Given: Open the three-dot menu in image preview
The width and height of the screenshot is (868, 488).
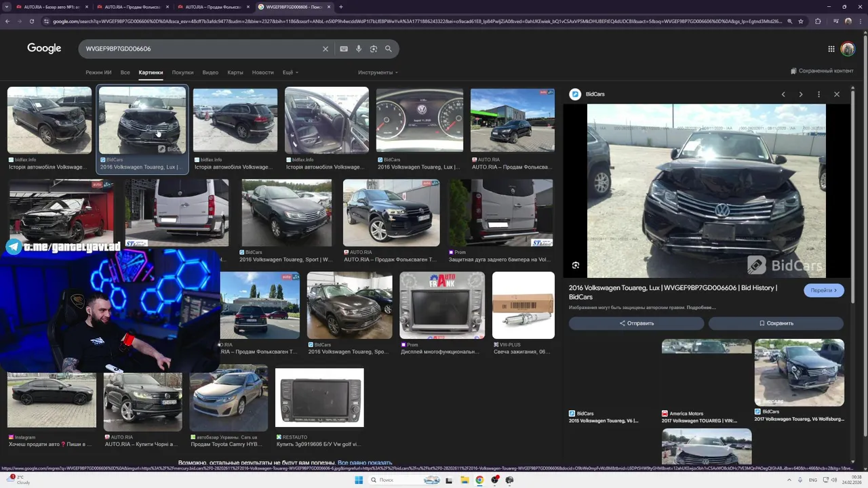Looking at the screenshot, I should pos(818,94).
